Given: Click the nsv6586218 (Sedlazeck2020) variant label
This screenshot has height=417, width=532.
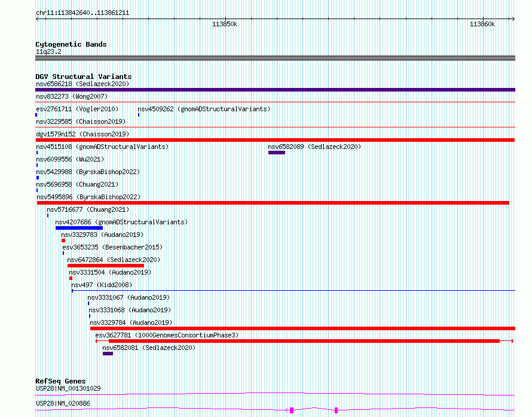Looking at the screenshot, I should click(x=82, y=84).
